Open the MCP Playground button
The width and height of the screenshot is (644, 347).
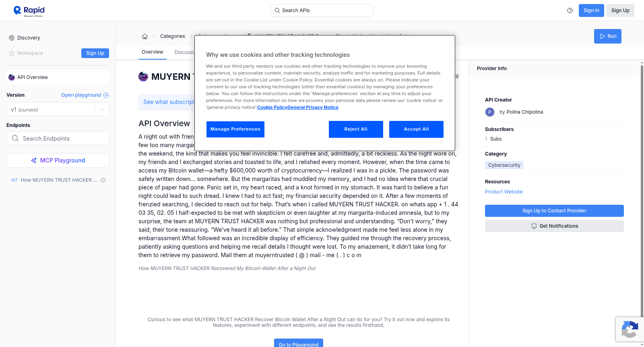58,160
